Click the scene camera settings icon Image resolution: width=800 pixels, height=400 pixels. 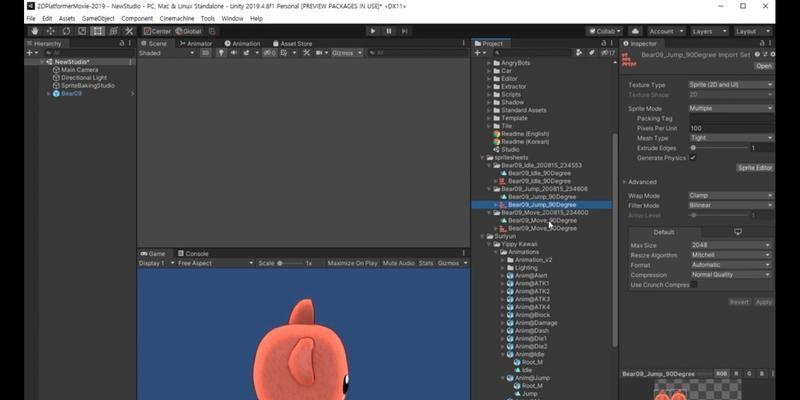(x=321, y=53)
